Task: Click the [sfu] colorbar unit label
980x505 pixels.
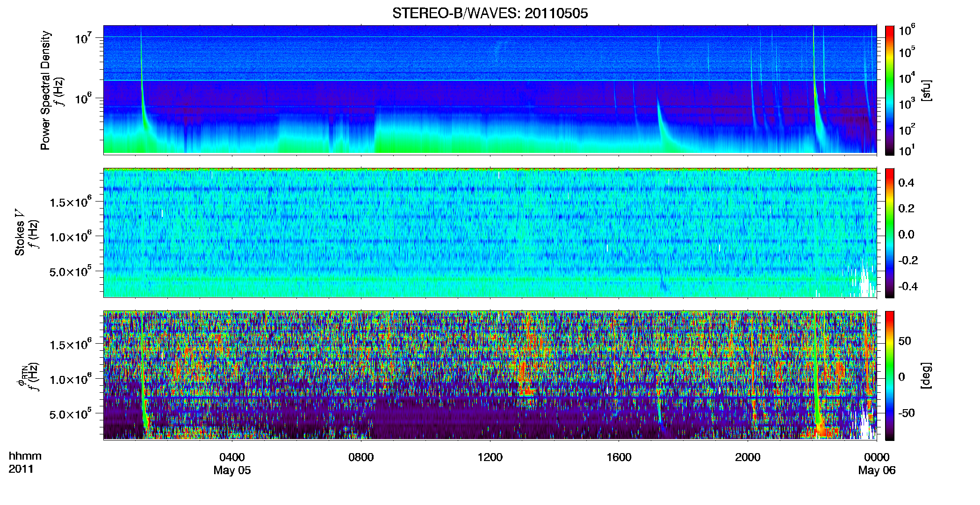Action: [926, 90]
